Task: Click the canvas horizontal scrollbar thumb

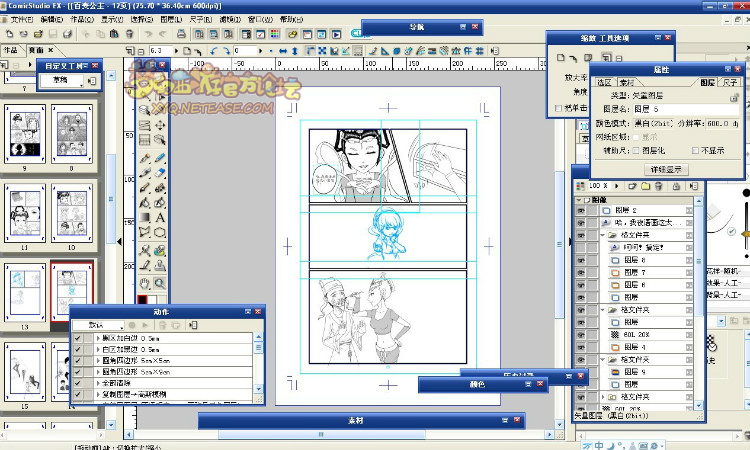Action: pos(321,435)
